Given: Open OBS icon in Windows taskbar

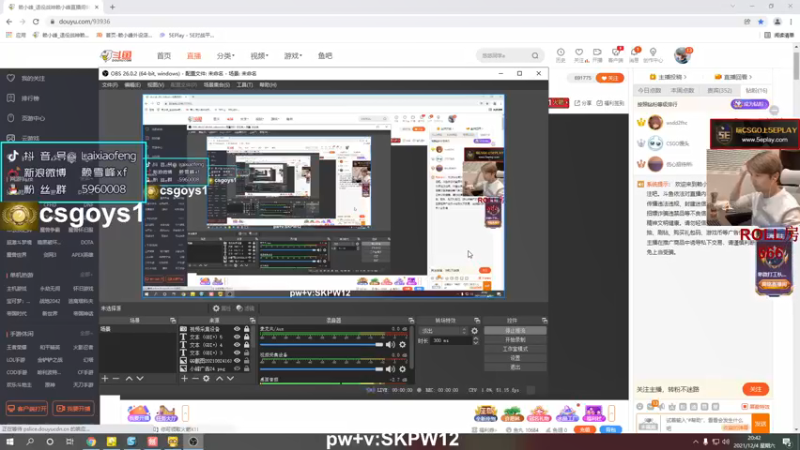Looking at the screenshot, I should (193, 441).
